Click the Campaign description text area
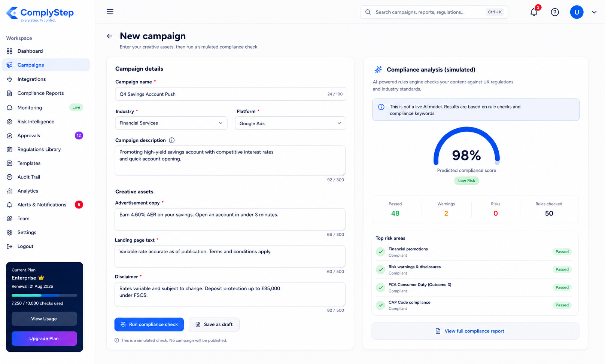This screenshot has height=364, width=605. pos(230,160)
